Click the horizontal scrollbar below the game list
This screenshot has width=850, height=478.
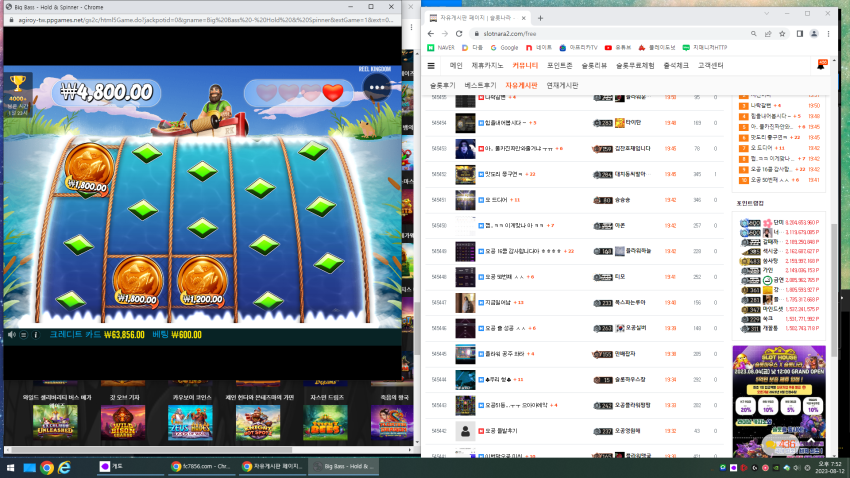(x=152, y=449)
